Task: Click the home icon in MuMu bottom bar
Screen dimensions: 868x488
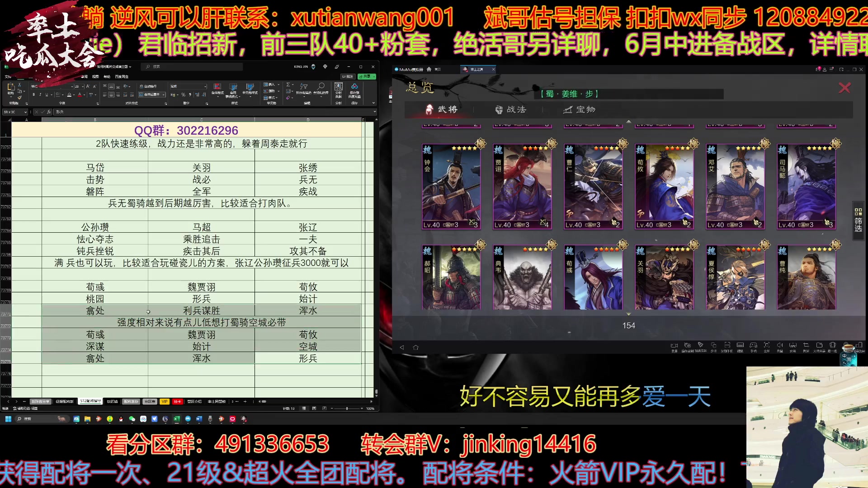Action: click(x=416, y=347)
